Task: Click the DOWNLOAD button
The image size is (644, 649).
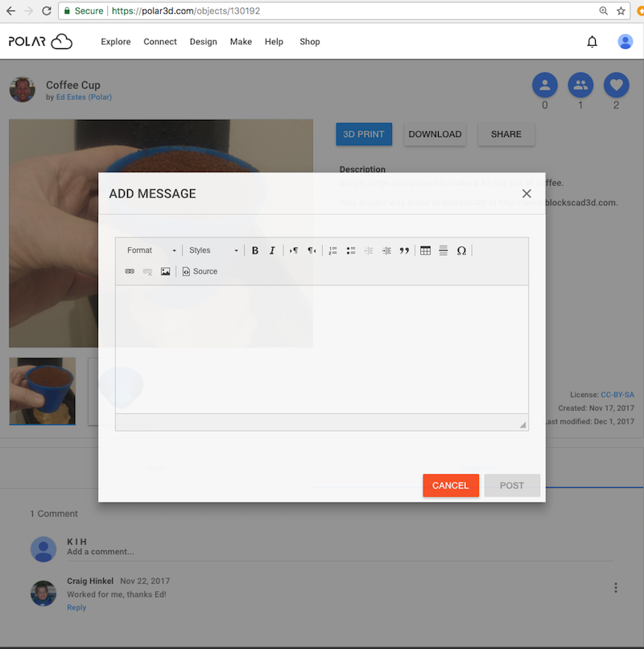Action: 435,134
